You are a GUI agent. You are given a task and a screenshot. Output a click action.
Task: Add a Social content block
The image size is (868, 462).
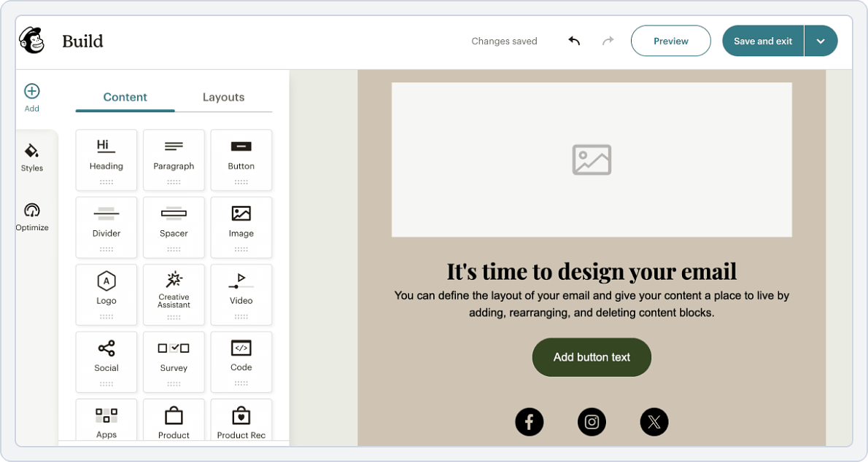tap(106, 361)
